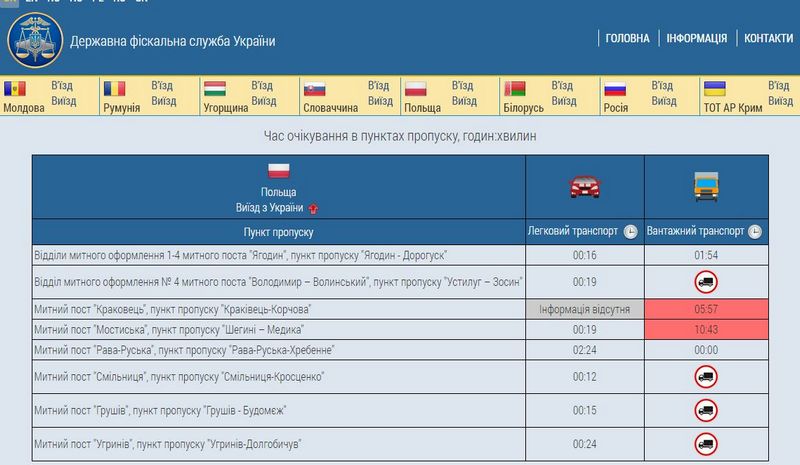Click the Romania flag icon
The height and width of the screenshot is (465, 800).
[x=115, y=88]
